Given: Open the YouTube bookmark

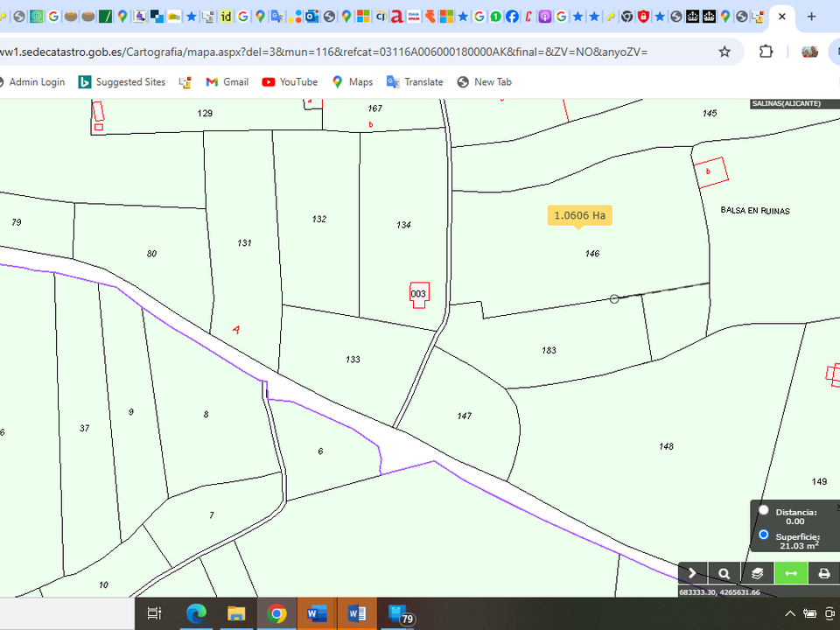Looking at the screenshot, I should click(x=290, y=82).
